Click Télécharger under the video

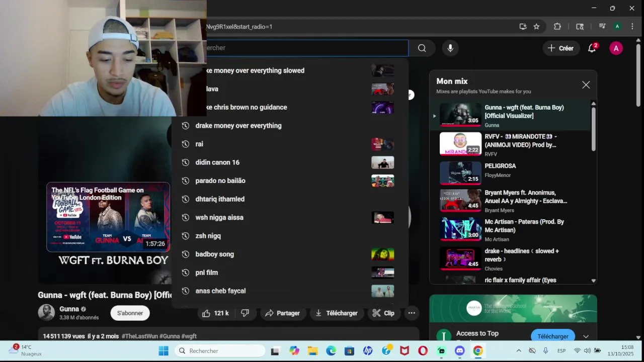(x=337, y=313)
